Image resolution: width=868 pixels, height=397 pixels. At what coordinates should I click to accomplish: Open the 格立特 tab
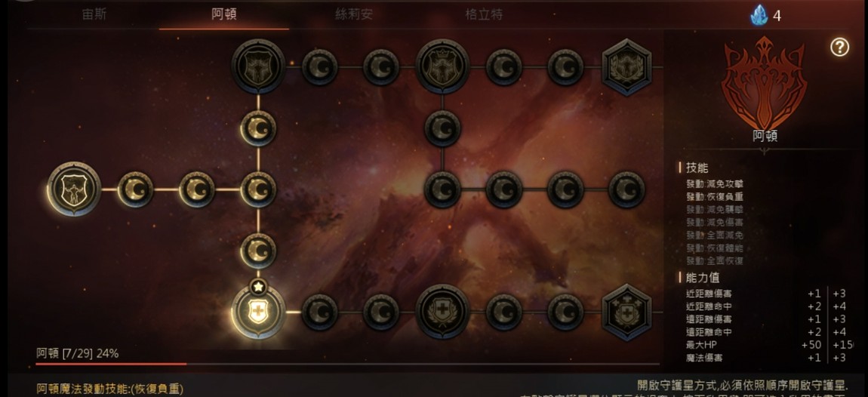click(484, 14)
